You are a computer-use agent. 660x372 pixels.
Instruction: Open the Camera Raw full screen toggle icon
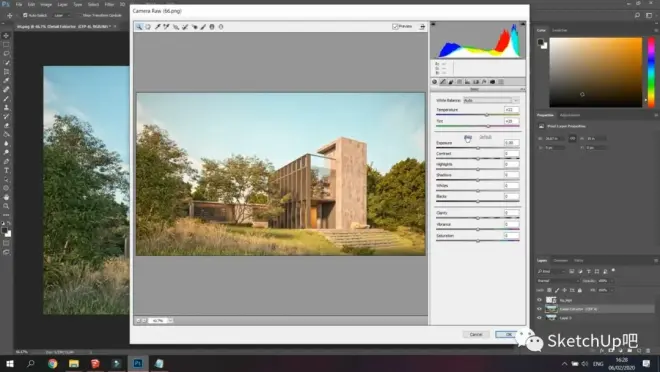(x=422, y=27)
